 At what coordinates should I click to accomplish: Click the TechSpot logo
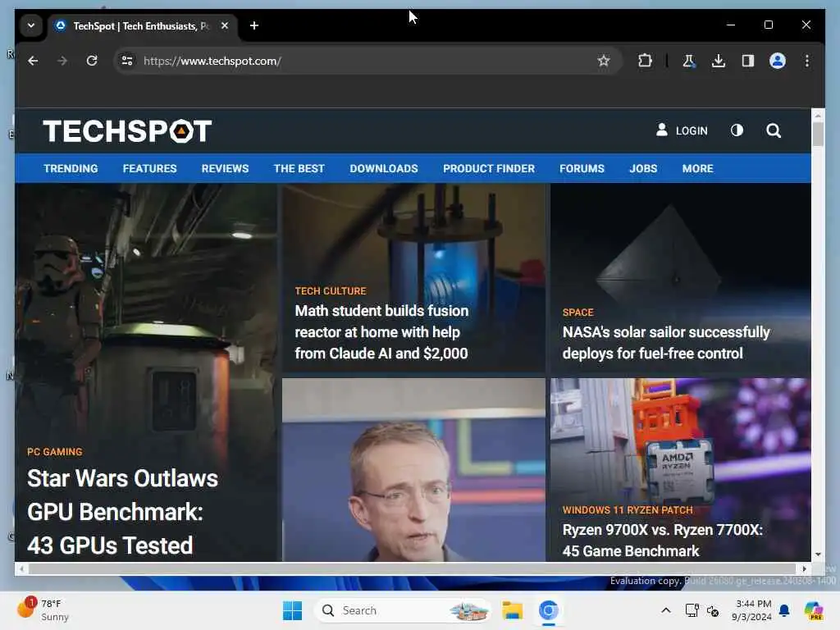click(x=127, y=131)
